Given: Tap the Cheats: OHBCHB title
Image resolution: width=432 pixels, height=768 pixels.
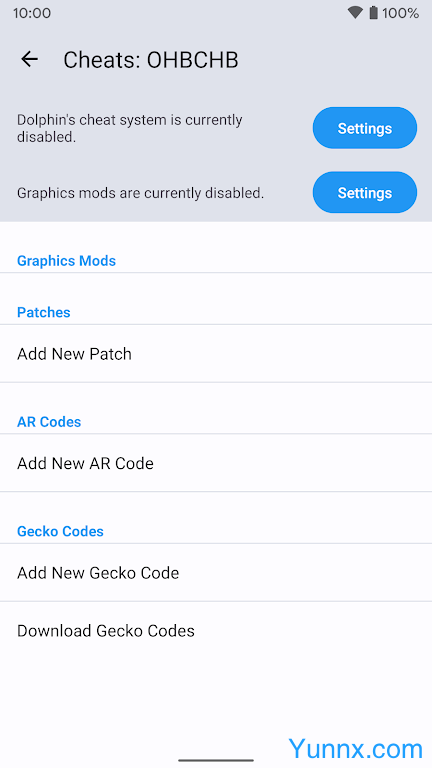Looking at the screenshot, I should click(151, 60).
